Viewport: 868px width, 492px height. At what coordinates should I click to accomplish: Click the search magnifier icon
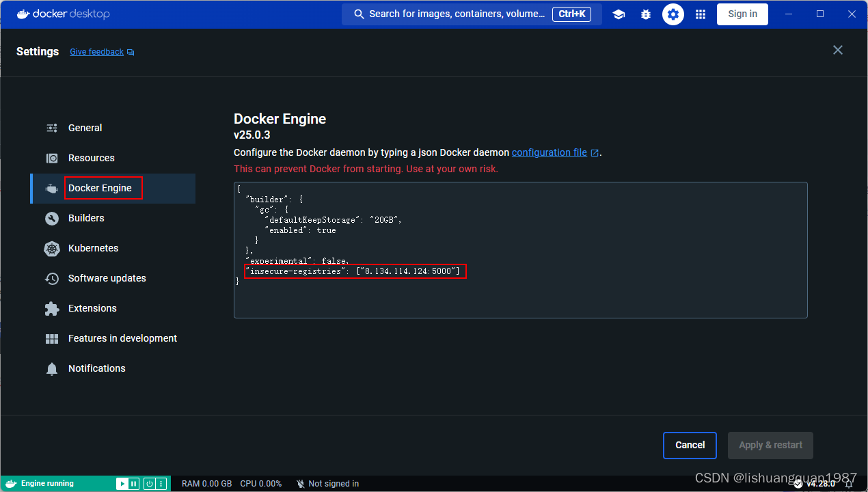(359, 14)
